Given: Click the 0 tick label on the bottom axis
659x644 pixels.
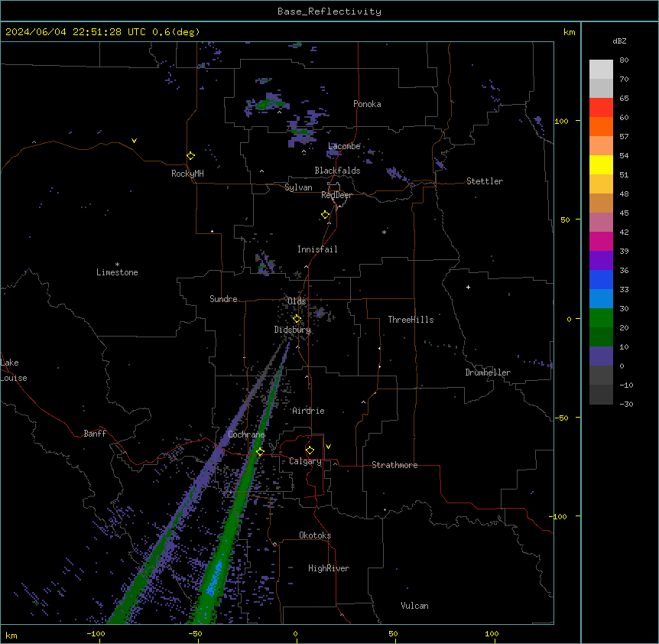Looking at the screenshot, I should click(x=295, y=633).
